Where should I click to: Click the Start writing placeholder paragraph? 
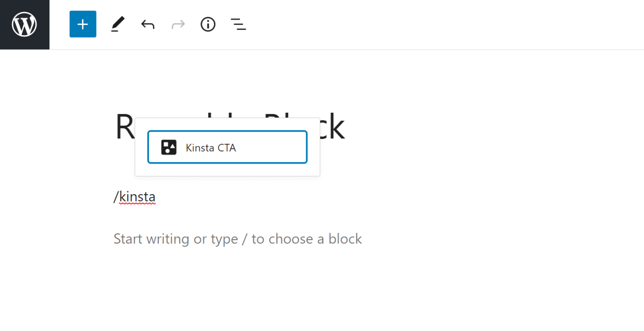(x=237, y=239)
